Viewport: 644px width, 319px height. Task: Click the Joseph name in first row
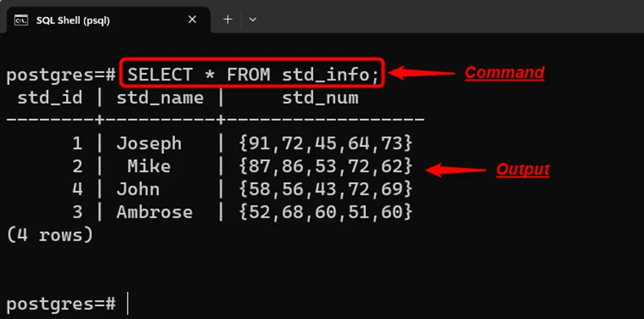coord(149,143)
